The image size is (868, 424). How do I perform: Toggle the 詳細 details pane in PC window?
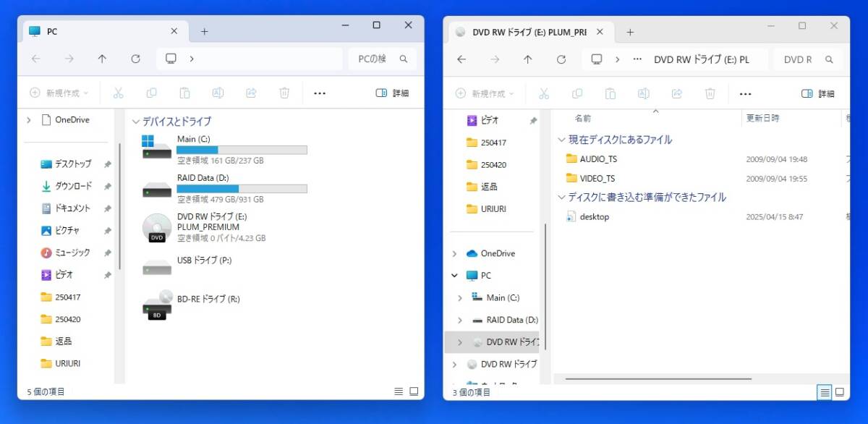point(392,93)
